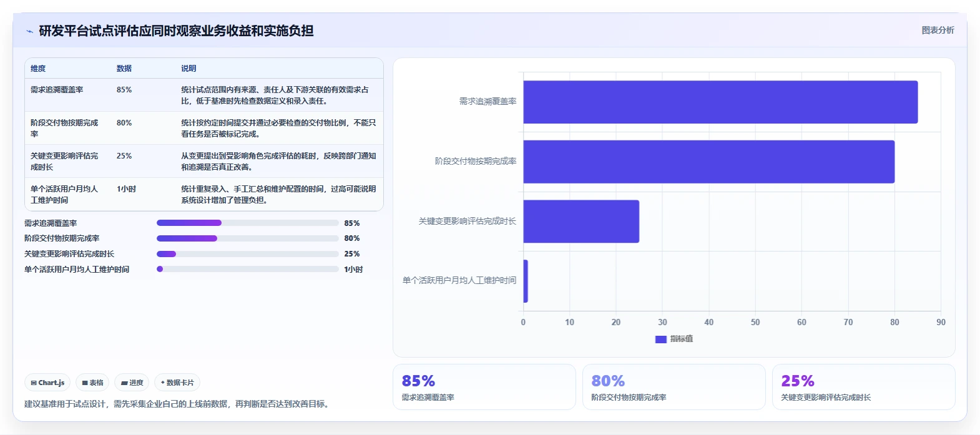Click the 阶段交付物按期完成率 chart bar

coord(708,162)
